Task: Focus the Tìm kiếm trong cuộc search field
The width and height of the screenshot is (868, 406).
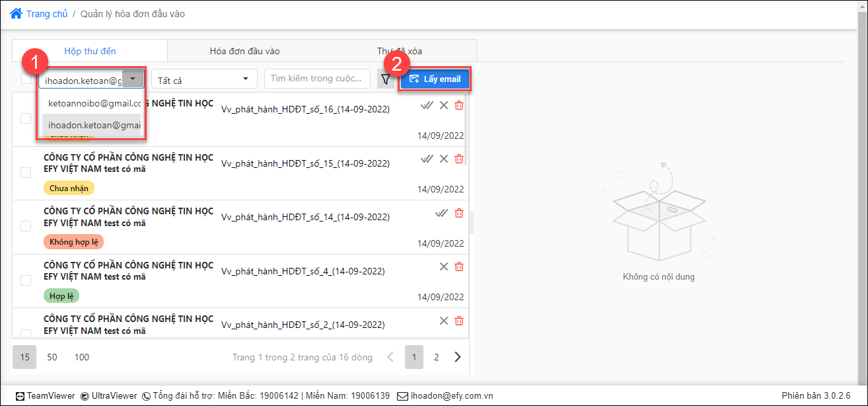Action: [x=318, y=79]
